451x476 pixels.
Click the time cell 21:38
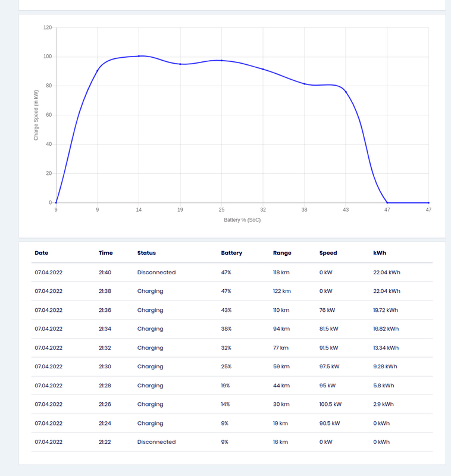[105, 291]
